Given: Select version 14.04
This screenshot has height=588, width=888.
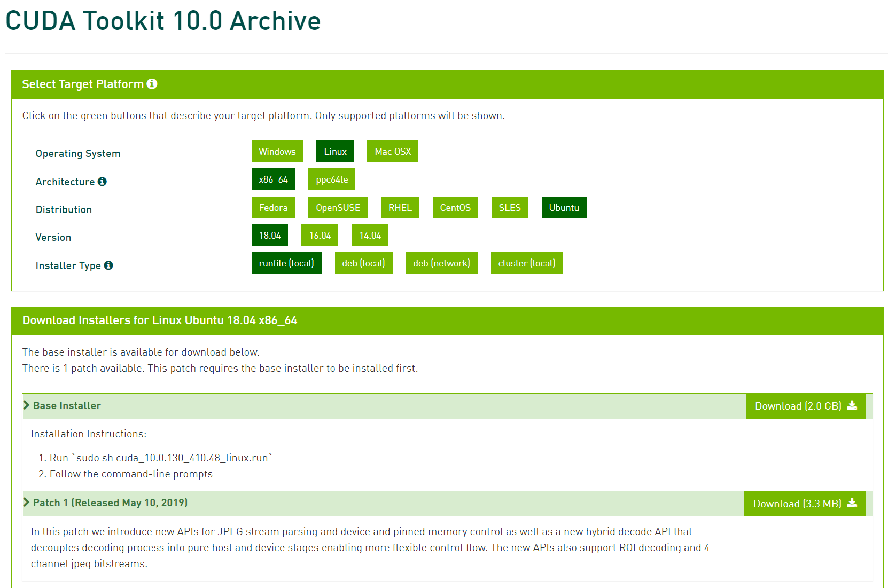Looking at the screenshot, I should pyautogui.click(x=370, y=236).
